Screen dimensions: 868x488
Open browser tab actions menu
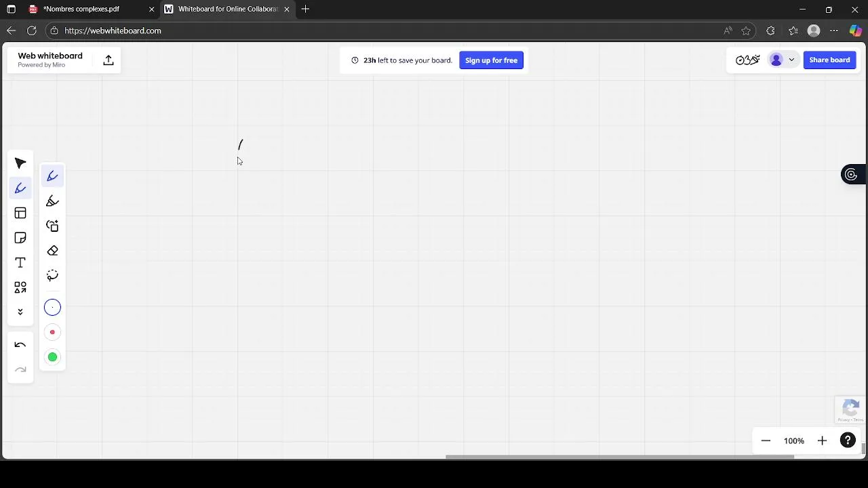[x=11, y=9]
